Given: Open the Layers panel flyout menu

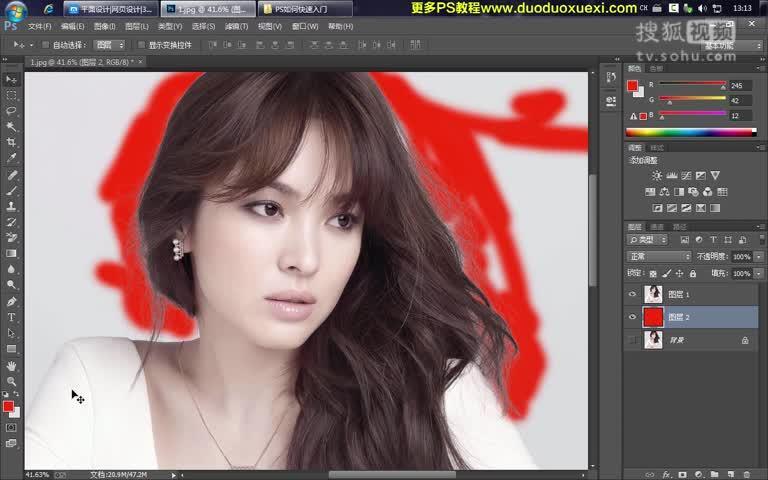Looking at the screenshot, I should pyautogui.click(x=760, y=227).
